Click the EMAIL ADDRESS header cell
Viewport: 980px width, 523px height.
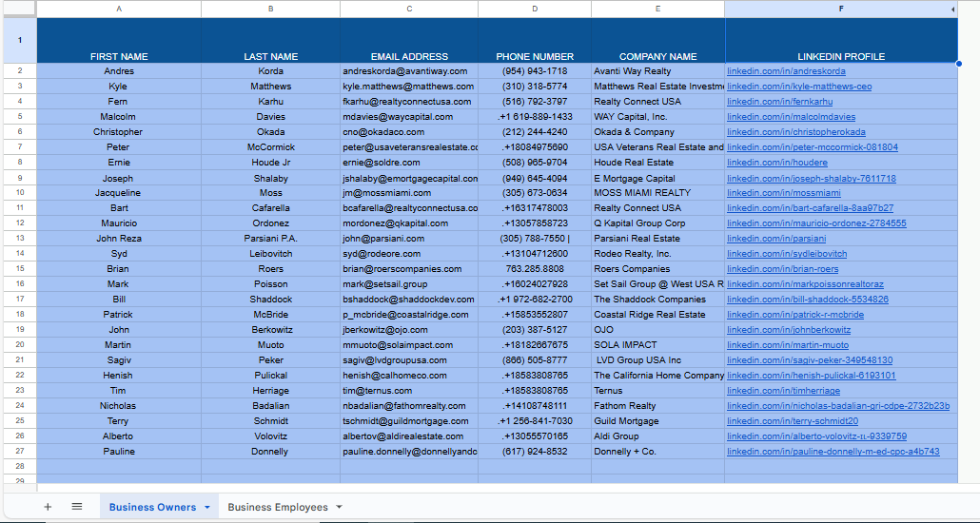[x=409, y=41]
